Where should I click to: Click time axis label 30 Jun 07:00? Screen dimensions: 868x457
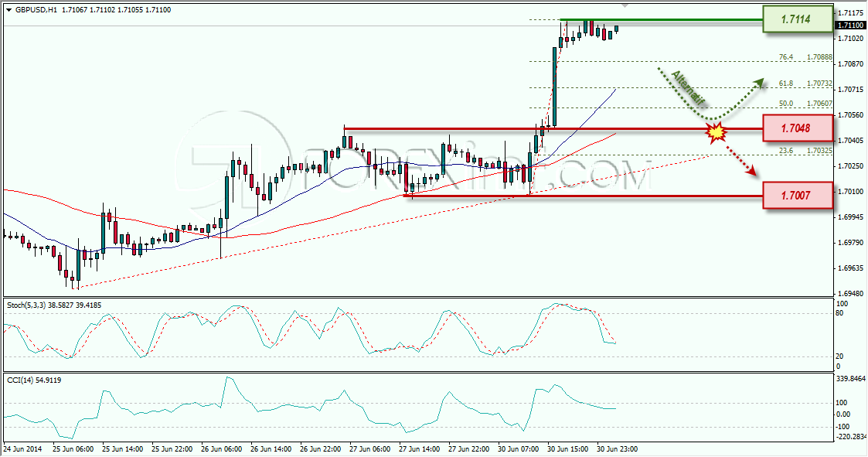(518, 448)
